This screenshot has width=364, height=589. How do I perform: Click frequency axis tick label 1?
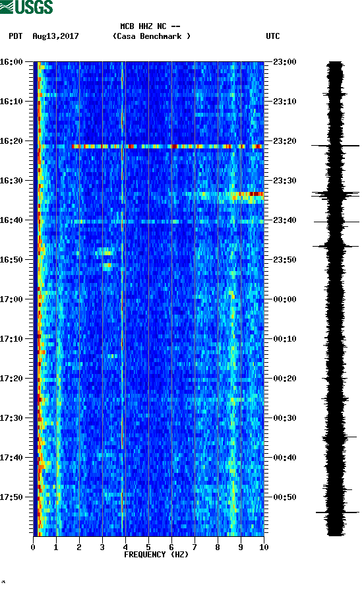tap(56, 547)
